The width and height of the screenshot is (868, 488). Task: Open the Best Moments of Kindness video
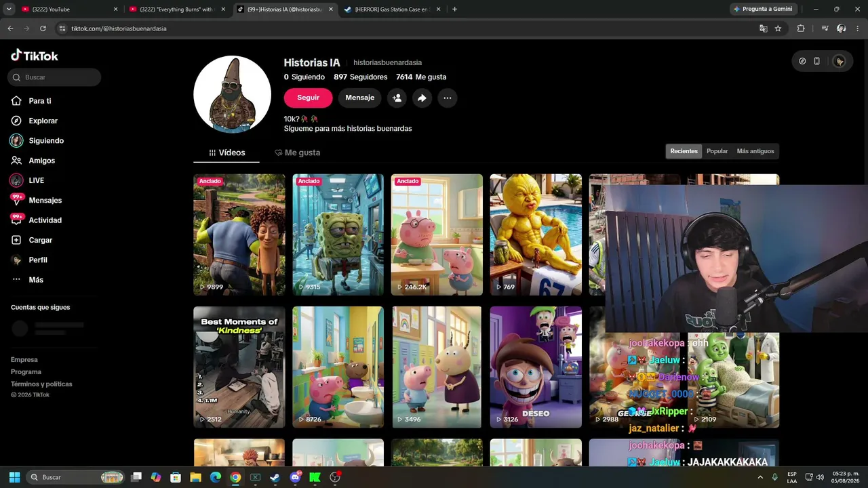click(239, 367)
